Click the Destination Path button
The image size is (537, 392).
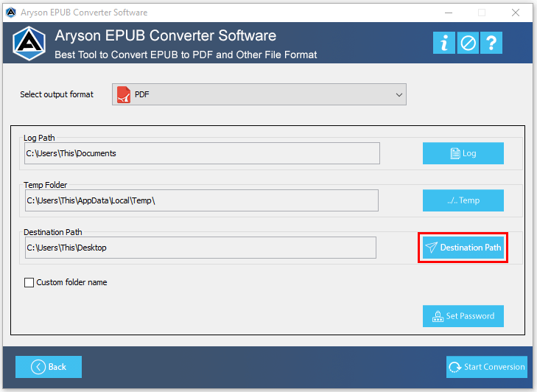pos(463,248)
